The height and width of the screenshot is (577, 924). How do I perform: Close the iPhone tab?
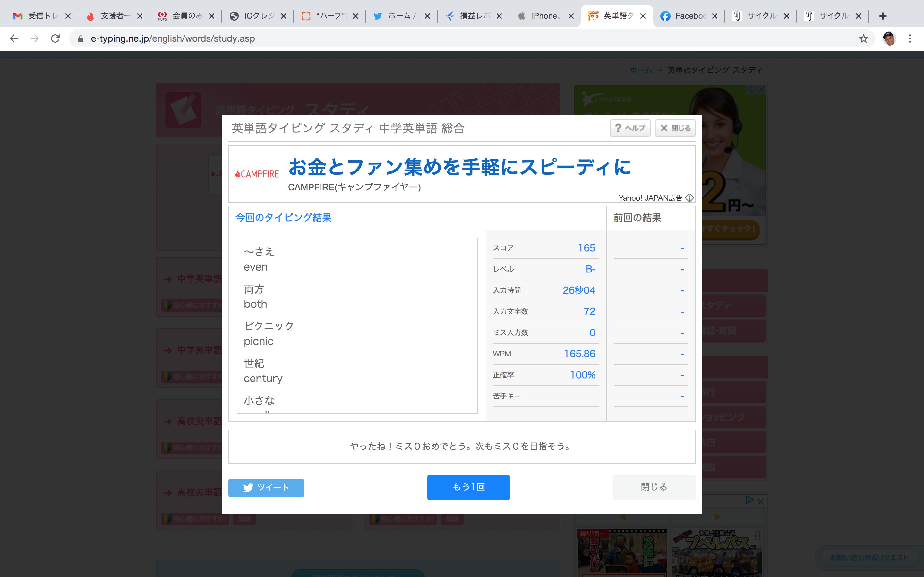pos(571,16)
